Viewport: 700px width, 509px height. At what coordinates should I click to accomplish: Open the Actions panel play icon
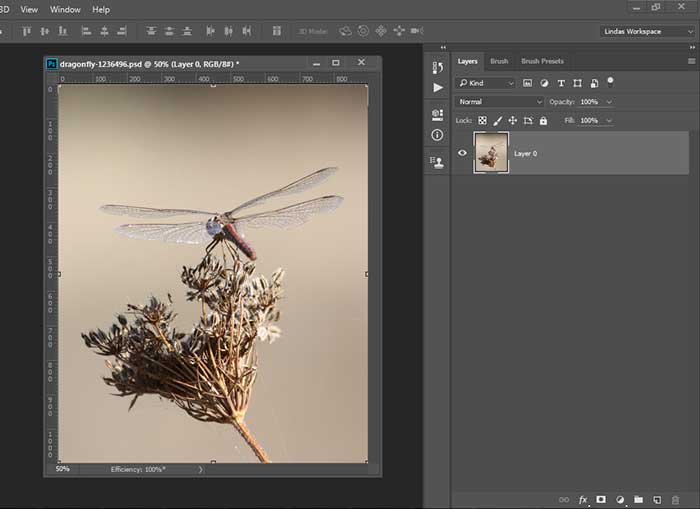[x=438, y=88]
